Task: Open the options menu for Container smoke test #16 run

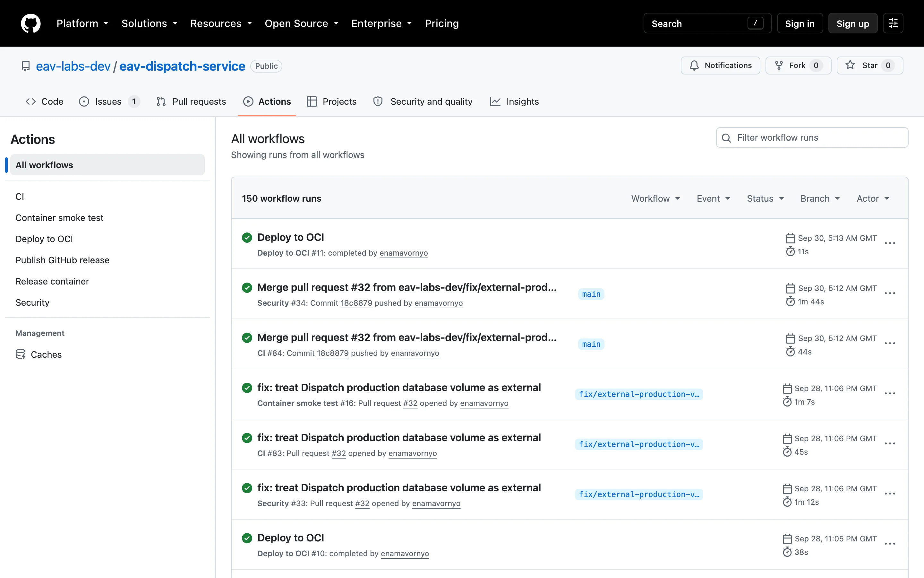Action: 890,393
